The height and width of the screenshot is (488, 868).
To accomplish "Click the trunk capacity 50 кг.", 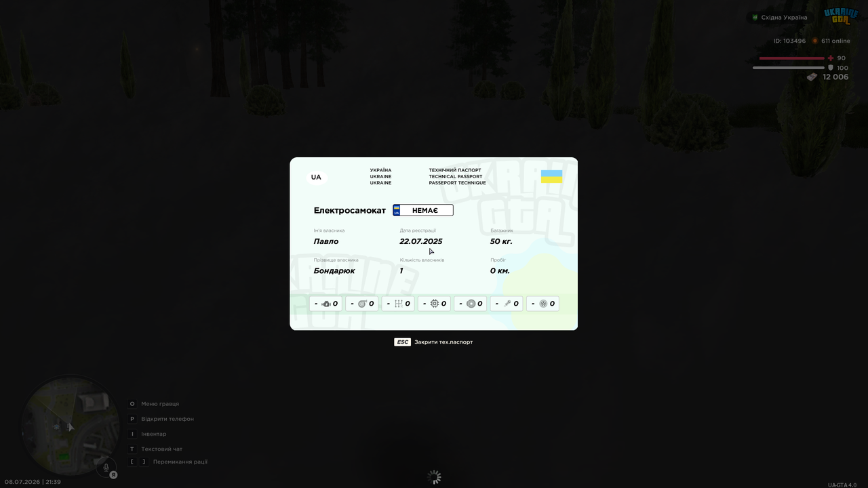I will tap(501, 241).
